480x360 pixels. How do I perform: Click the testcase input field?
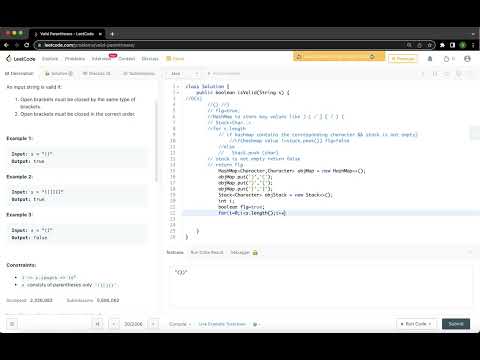[x=321, y=286]
